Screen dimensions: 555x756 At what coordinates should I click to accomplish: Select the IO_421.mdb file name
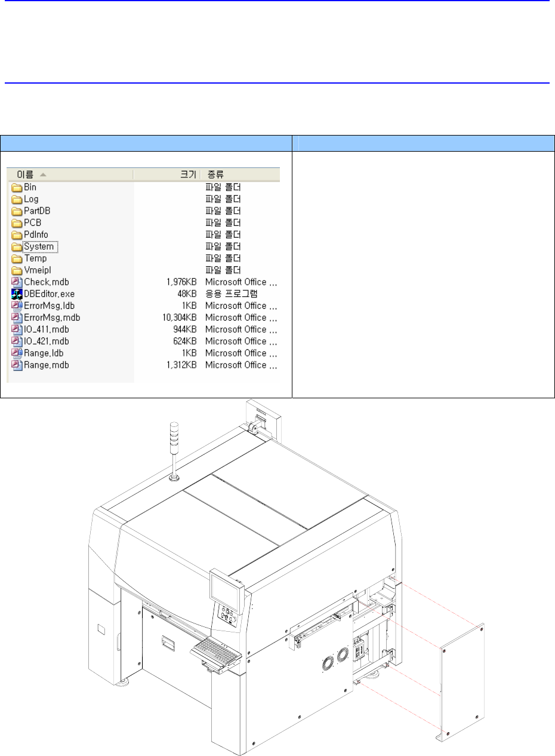46,341
